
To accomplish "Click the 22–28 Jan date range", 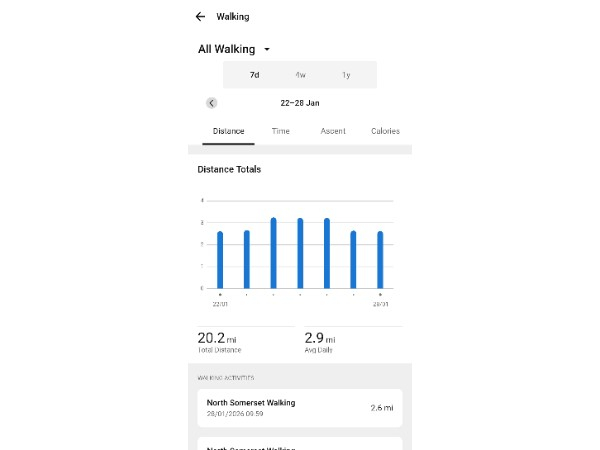I will pyautogui.click(x=300, y=103).
